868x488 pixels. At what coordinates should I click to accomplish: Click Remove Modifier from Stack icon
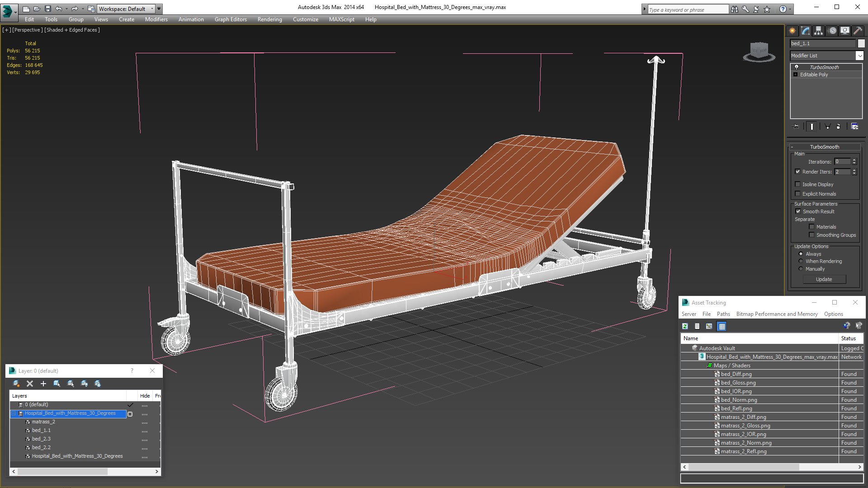[x=839, y=127]
